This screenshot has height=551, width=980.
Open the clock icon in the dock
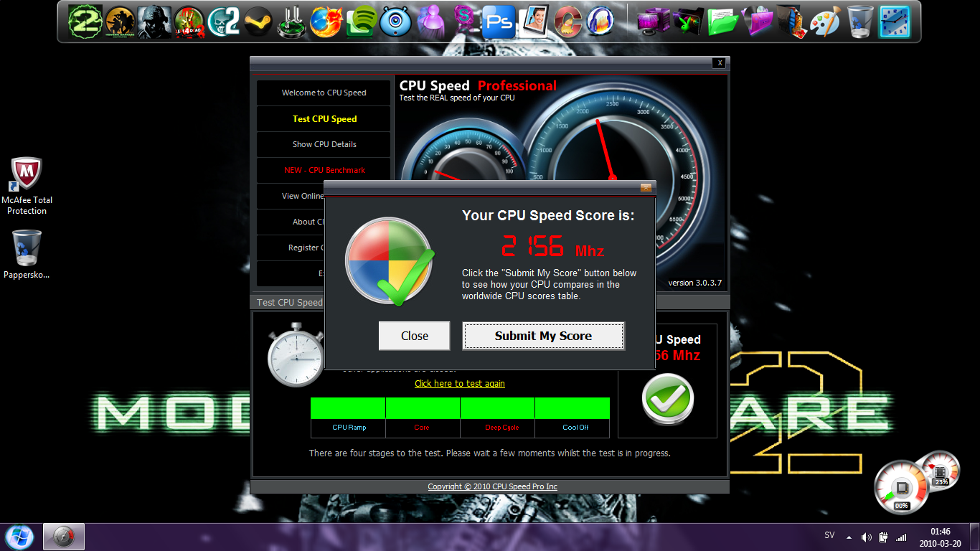894,22
